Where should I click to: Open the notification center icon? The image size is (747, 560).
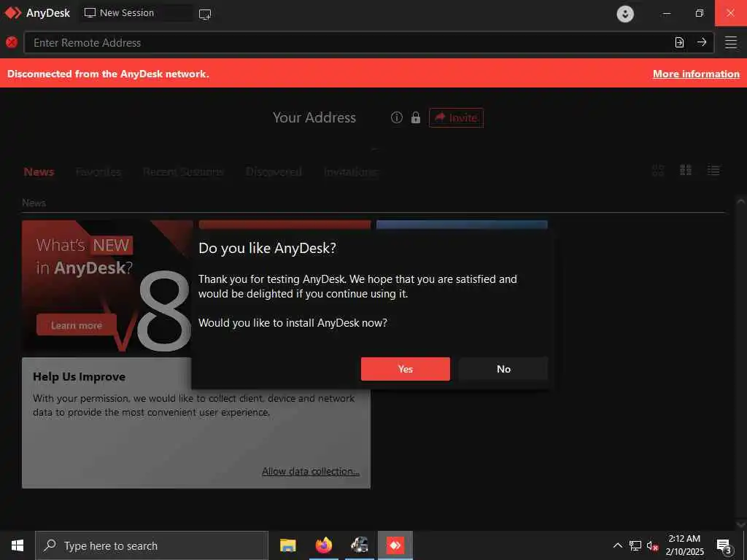[x=724, y=545]
